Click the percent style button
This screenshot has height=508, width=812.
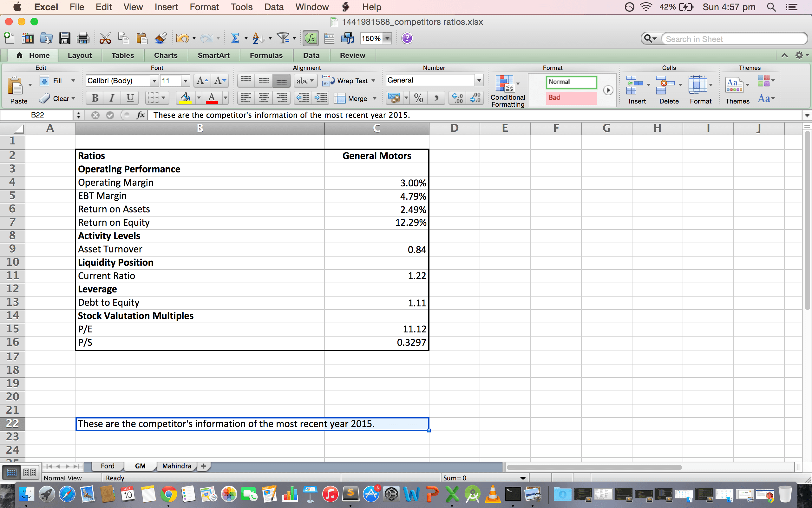418,98
